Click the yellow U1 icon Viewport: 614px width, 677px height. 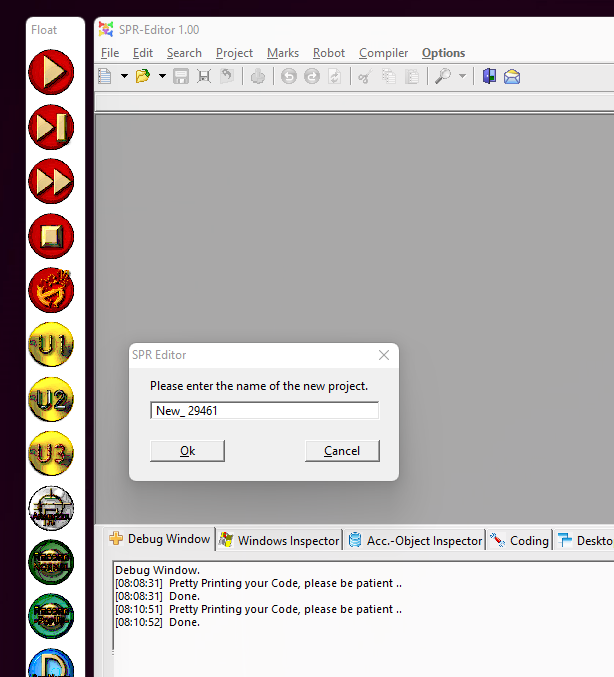tap(50, 345)
